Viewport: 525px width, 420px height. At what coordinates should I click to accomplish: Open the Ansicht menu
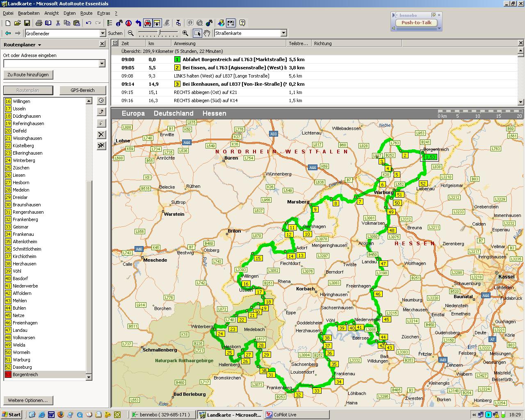(x=52, y=13)
